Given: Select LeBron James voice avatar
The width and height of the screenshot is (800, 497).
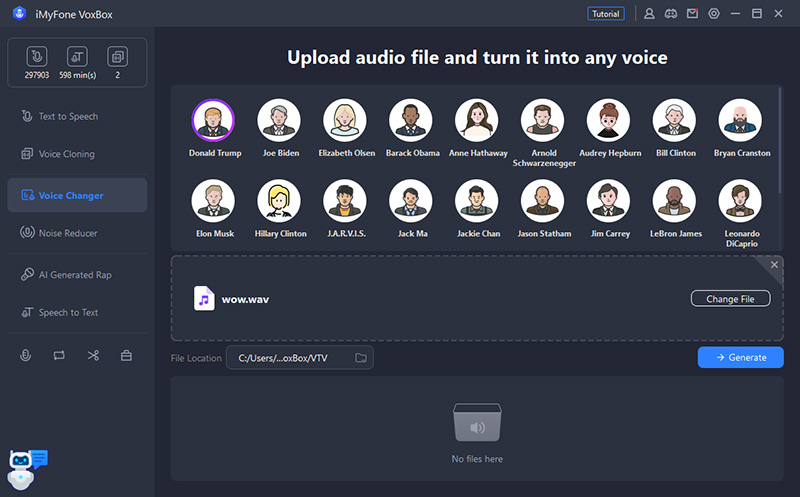Looking at the screenshot, I should [x=674, y=201].
